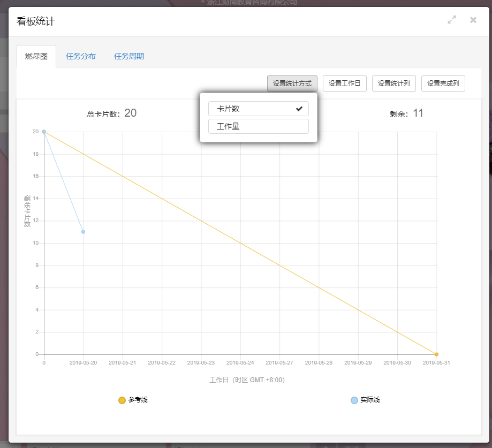Select the 卡片数 option
The width and height of the screenshot is (492, 448).
(259, 109)
